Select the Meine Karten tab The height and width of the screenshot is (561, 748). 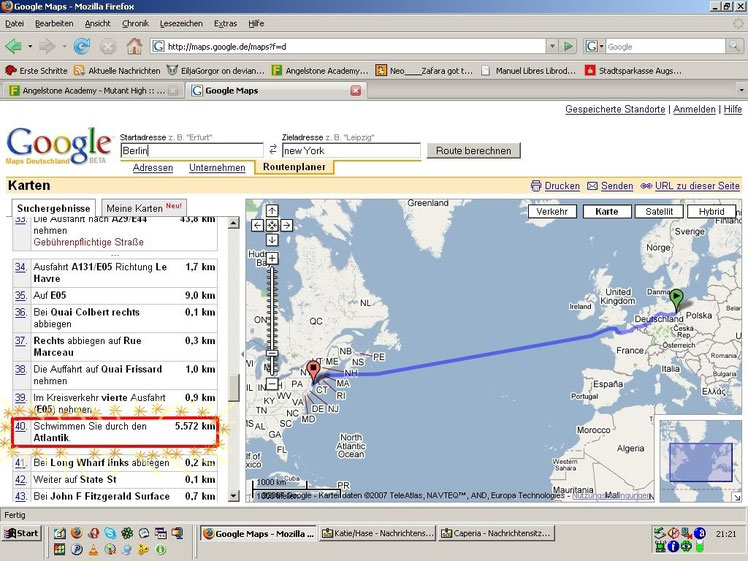(x=144, y=208)
